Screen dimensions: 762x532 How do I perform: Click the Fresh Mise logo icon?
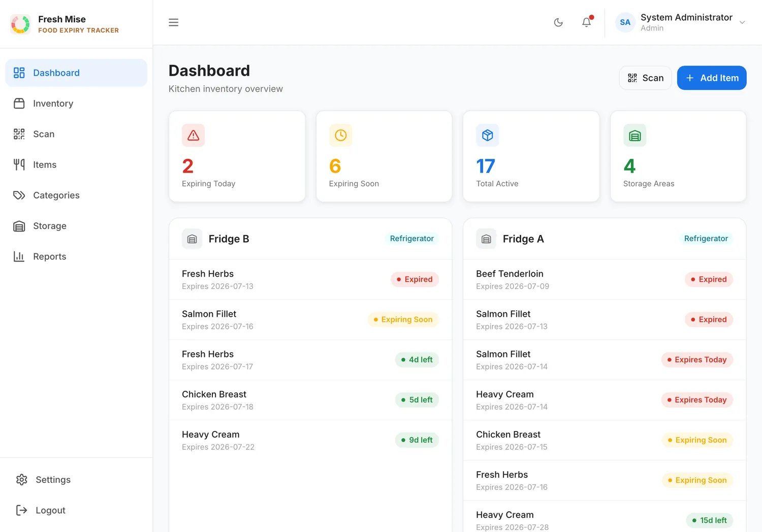20,24
